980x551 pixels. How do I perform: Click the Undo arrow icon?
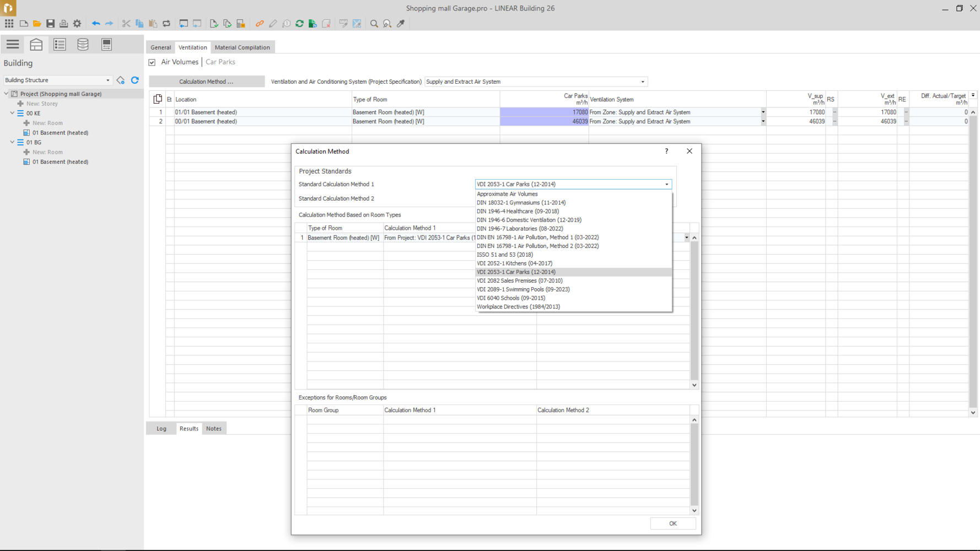(x=96, y=24)
